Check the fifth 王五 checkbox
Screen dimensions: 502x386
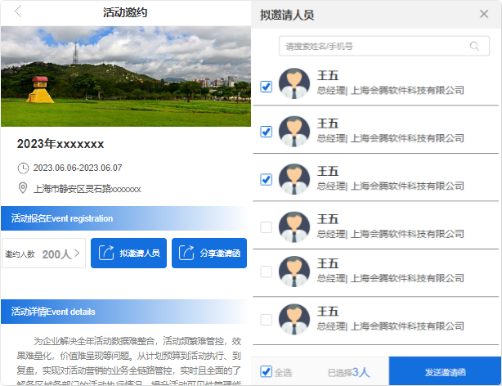266,272
